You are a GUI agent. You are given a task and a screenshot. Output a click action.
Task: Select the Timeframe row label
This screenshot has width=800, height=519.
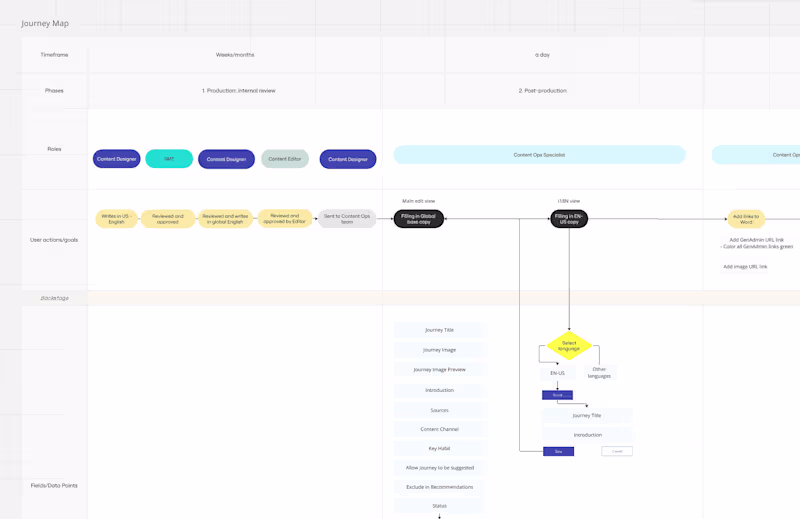(x=54, y=55)
